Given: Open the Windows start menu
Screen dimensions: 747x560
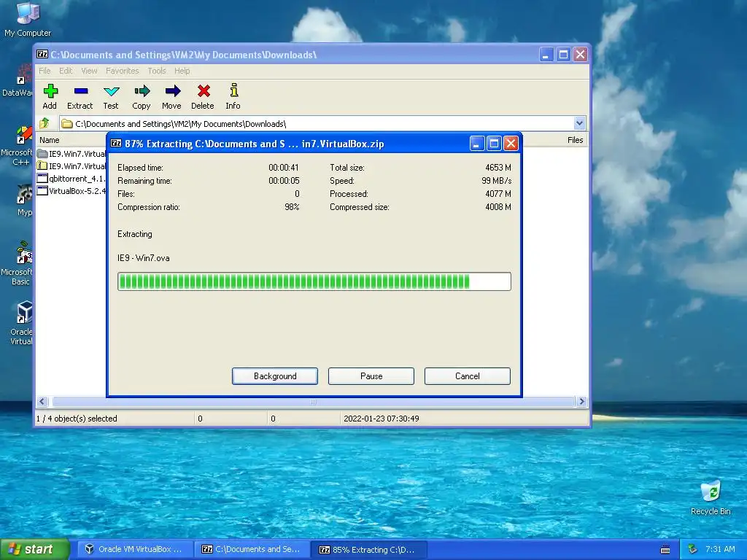Looking at the screenshot, I should [34, 550].
